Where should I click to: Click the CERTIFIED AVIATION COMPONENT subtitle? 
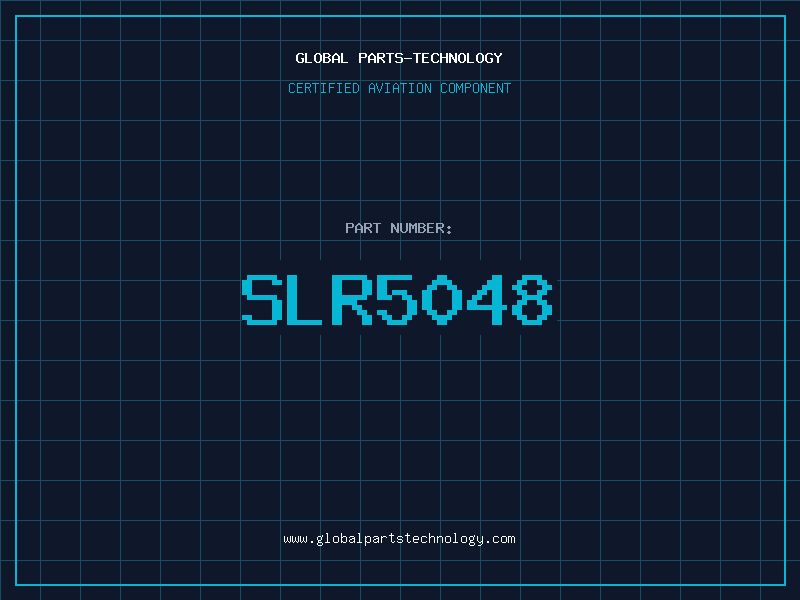click(x=399, y=88)
